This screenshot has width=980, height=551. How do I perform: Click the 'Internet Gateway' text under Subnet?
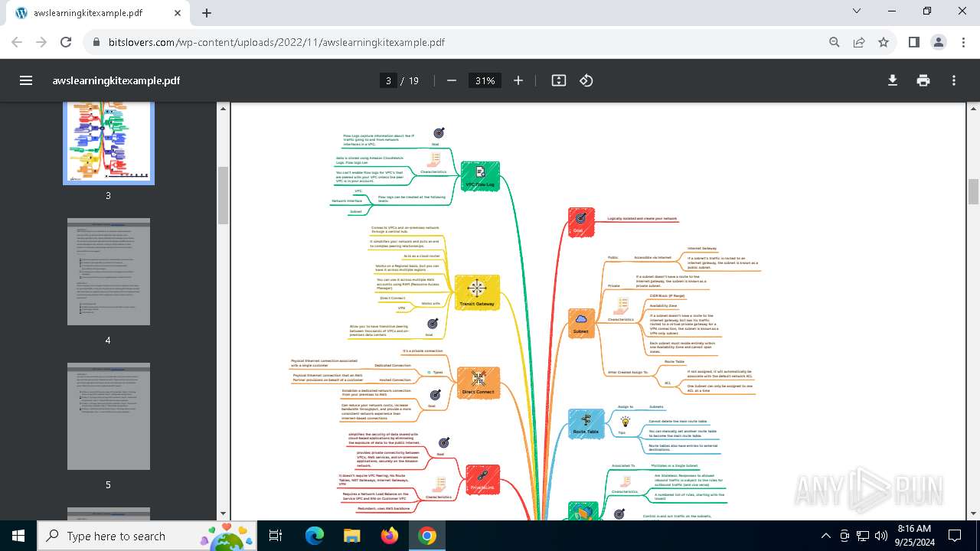tap(702, 249)
